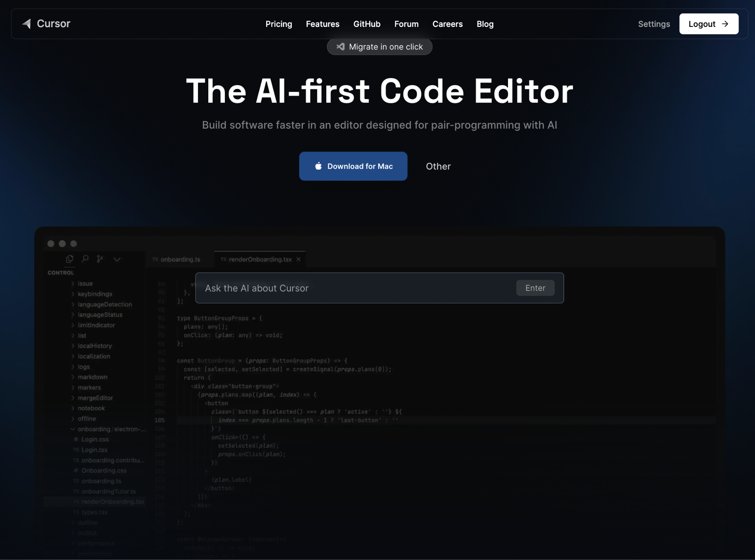Image resolution: width=755 pixels, height=560 pixels.
Task: Click the explorer files icon in editor sidebar
Action: [69, 259]
